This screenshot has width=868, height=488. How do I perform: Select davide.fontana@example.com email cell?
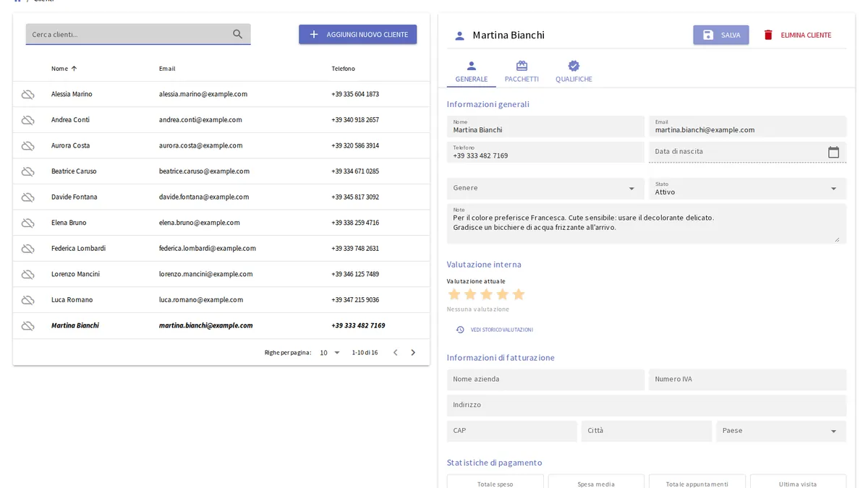click(x=204, y=197)
